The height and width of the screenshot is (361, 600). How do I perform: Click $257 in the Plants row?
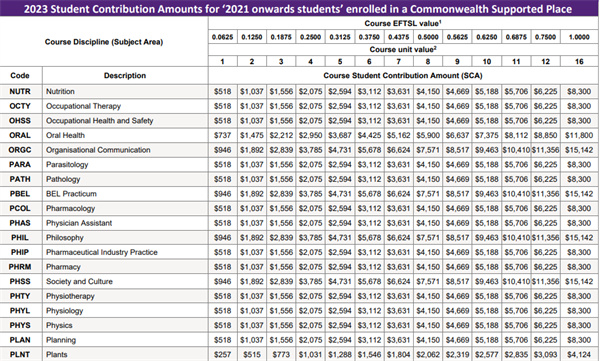pyautogui.click(x=222, y=354)
